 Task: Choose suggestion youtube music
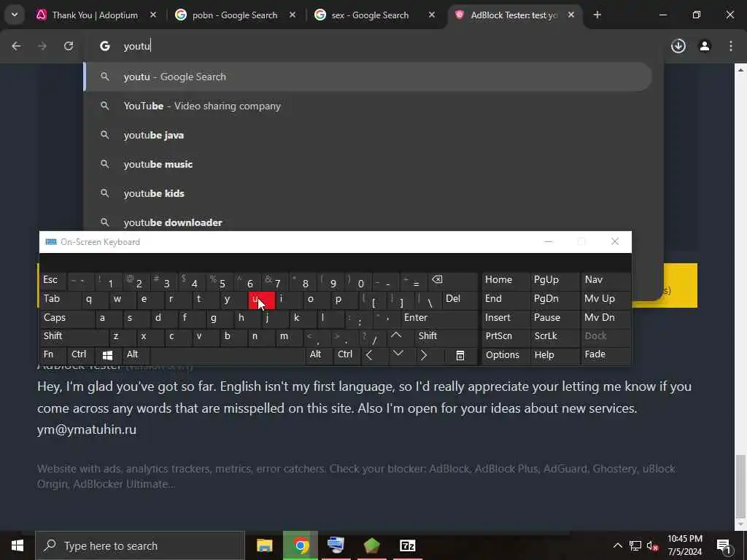(x=368, y=164)
